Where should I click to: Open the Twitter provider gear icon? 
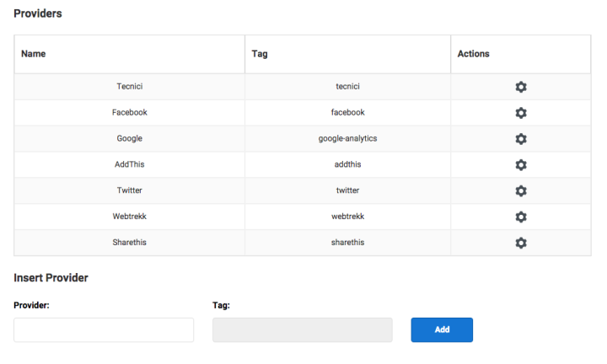click(520, 191)
